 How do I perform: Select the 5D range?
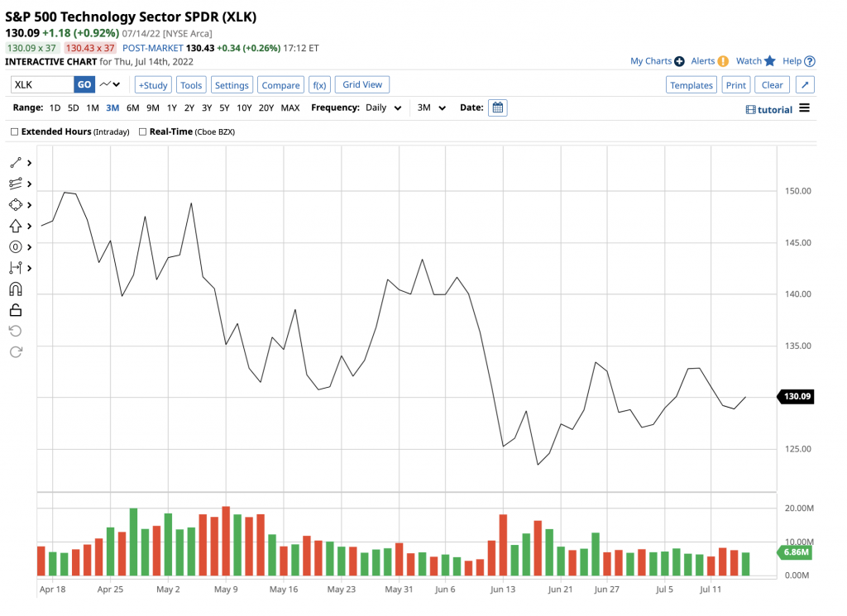coord(74,107)
